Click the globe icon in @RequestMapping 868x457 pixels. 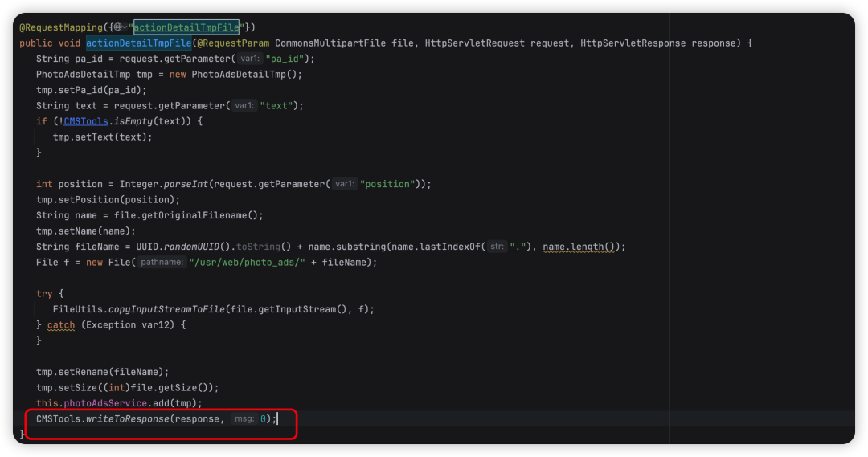coord(118,27)
